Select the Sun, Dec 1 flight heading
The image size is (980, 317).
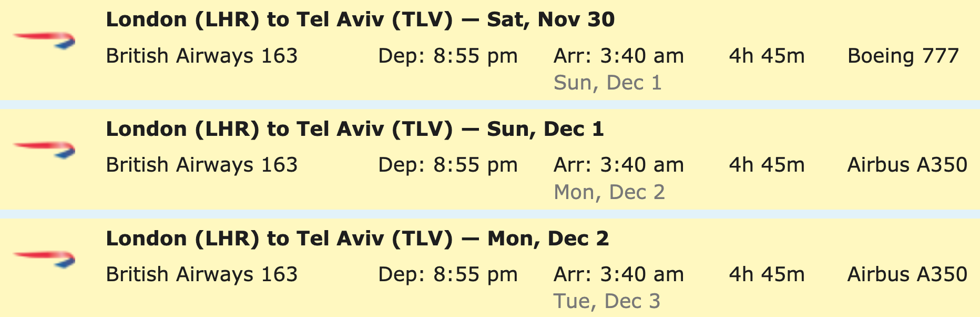355,130
